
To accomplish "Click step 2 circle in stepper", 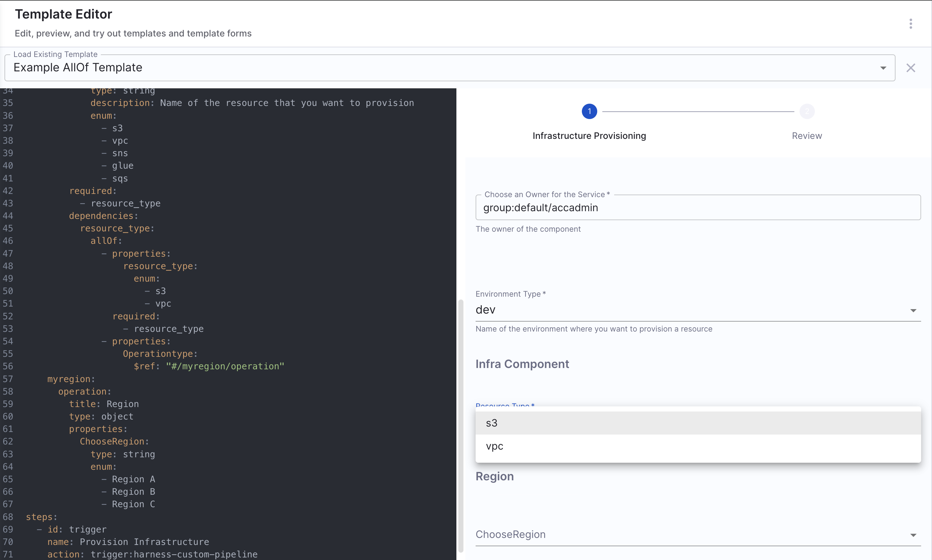I will click(807, 111).
